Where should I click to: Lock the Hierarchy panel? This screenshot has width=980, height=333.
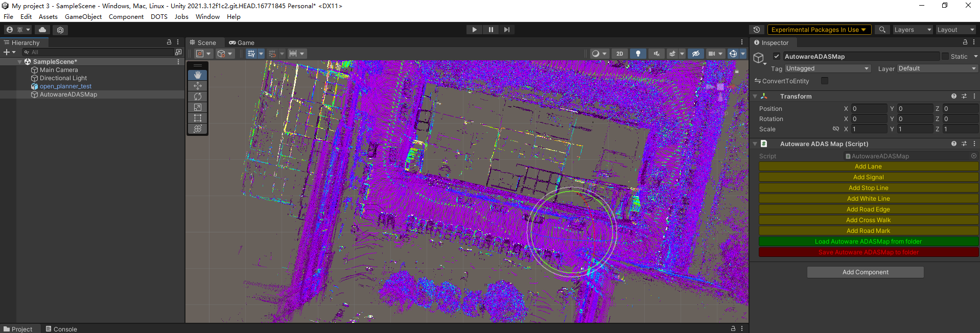coord(169,42)
